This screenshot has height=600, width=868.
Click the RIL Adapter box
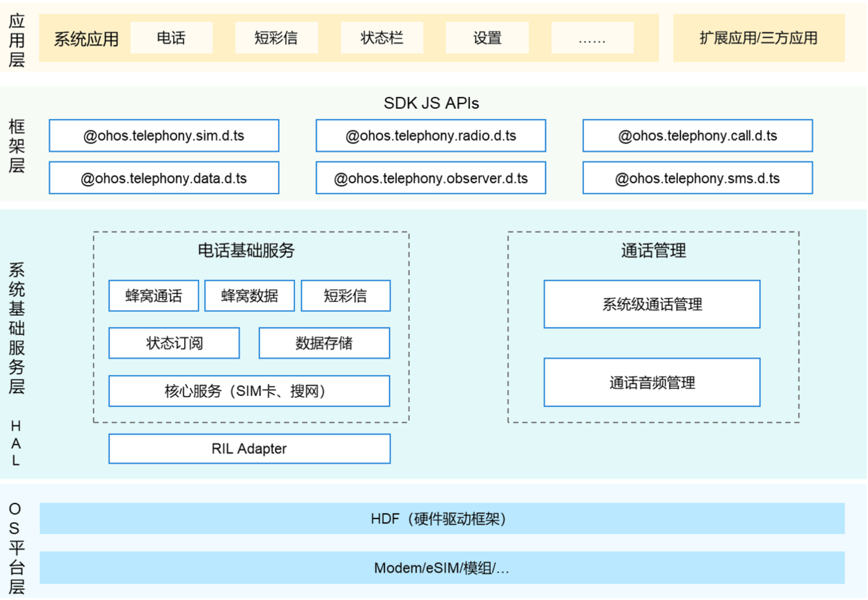click(249, 449)
